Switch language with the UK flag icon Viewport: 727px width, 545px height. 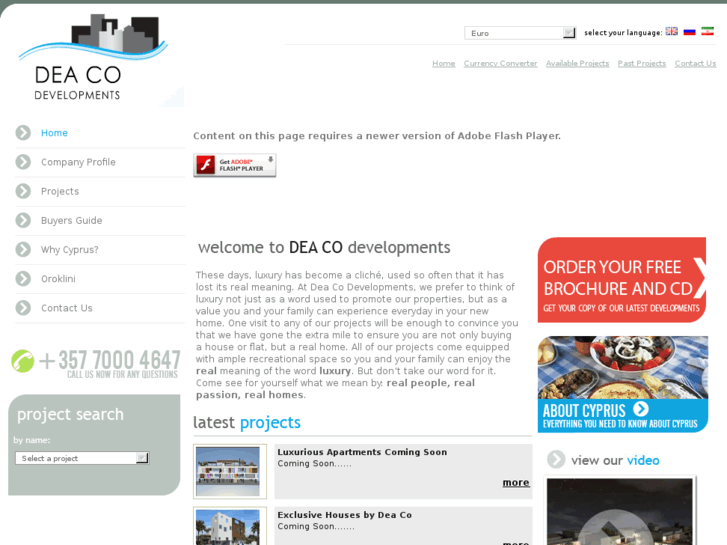click(671, 32)
